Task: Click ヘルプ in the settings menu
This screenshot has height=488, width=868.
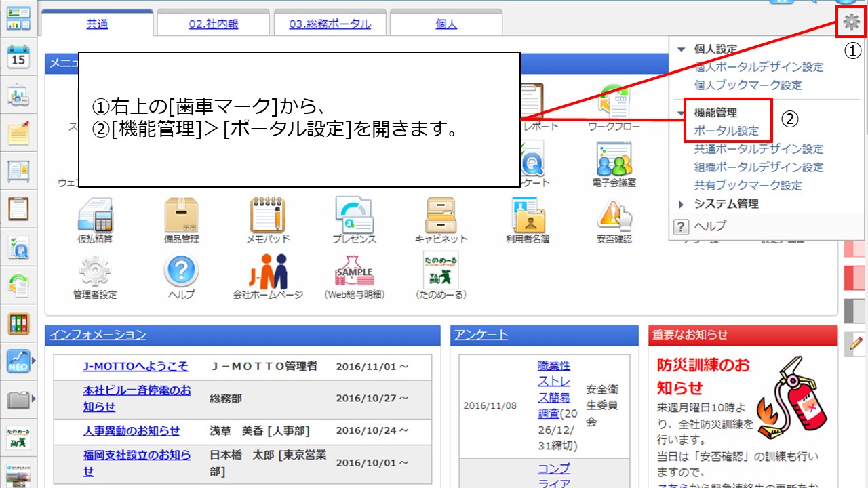Action: pyautogui.click(x=709, y=226)
